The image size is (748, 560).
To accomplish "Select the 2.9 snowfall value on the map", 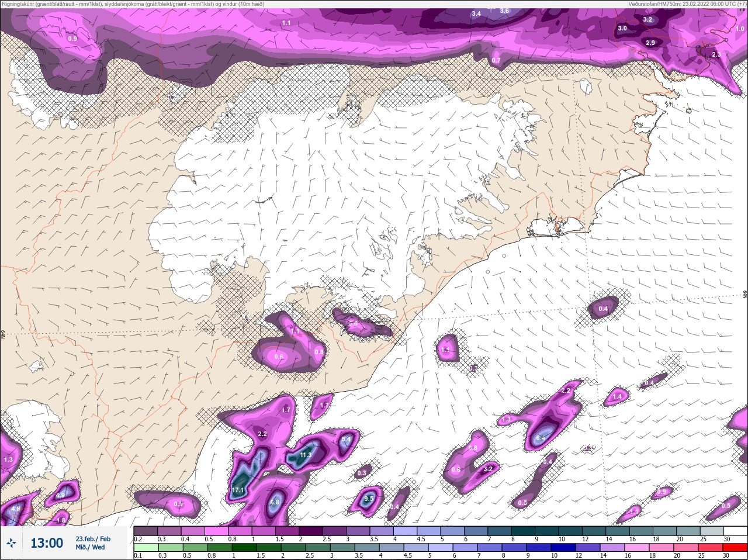I will 650,43.
